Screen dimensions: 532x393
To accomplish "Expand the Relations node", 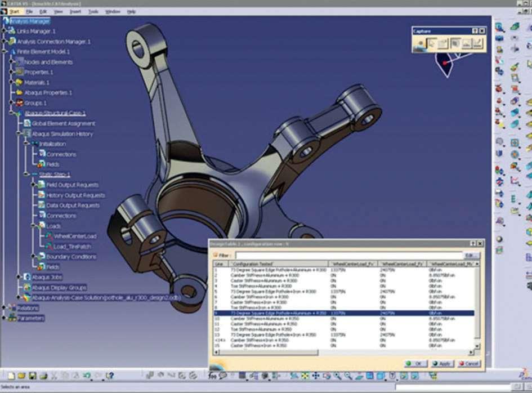I will tap(4, 307).
